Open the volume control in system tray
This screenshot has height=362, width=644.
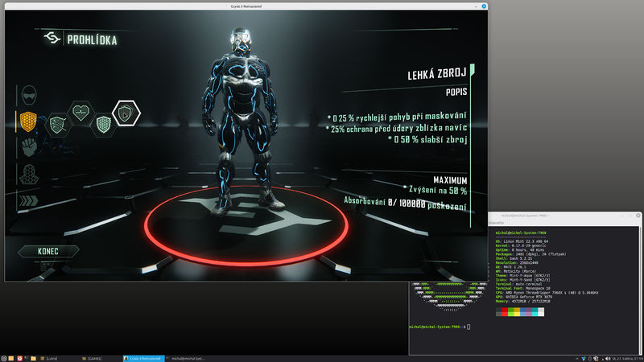coord(608,359)
